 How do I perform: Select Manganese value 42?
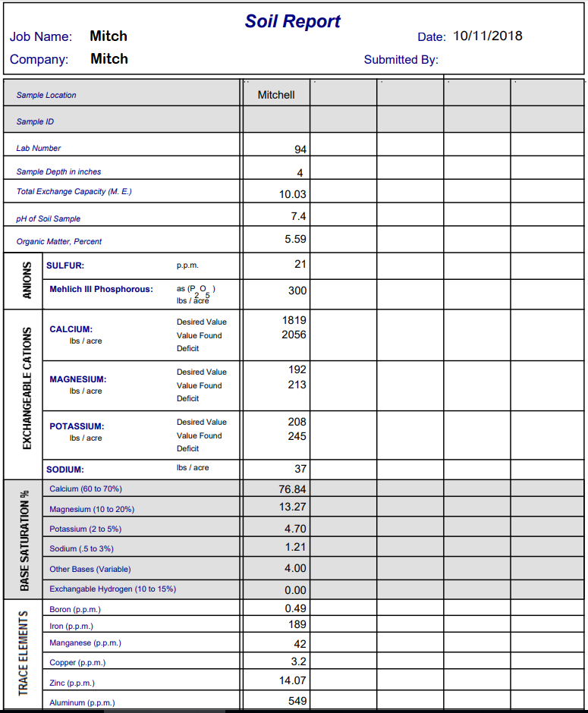pos(300,644)
